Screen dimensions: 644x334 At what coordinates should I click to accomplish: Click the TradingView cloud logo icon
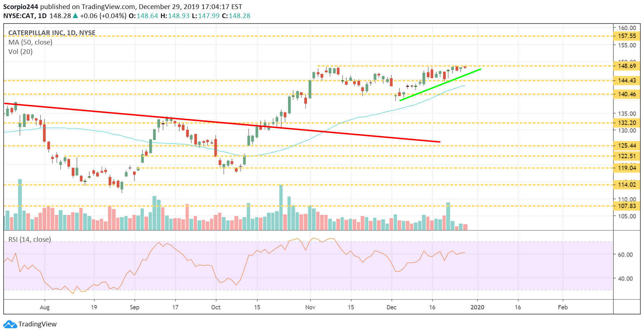tap(10, 324)
